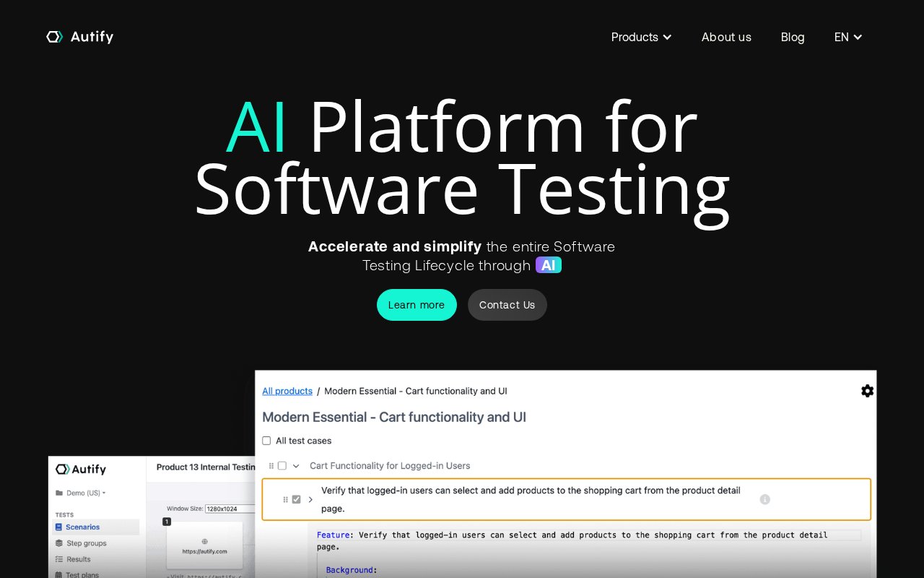Click the info icon on the Verify row
Screen dimensions: 924x578
click(x=765, y=499)
